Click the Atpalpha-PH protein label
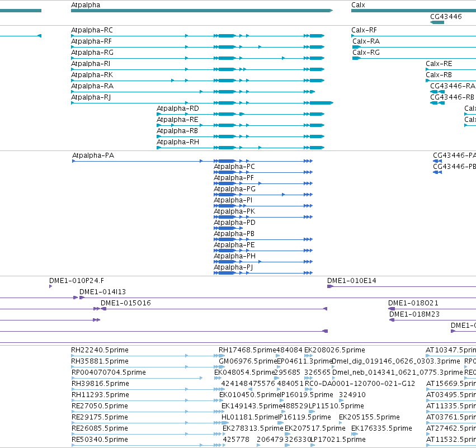The width and height of the screenshot is (476, 448). coord(234,257)
